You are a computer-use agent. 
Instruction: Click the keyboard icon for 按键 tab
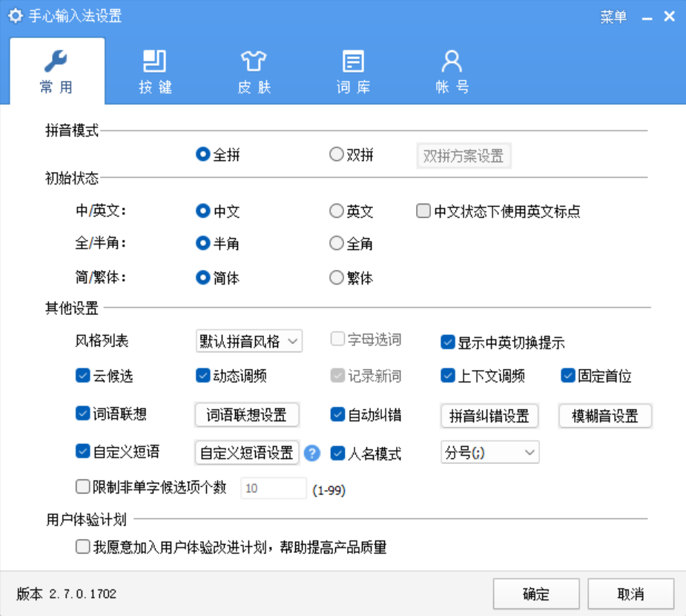click(155, 62)
